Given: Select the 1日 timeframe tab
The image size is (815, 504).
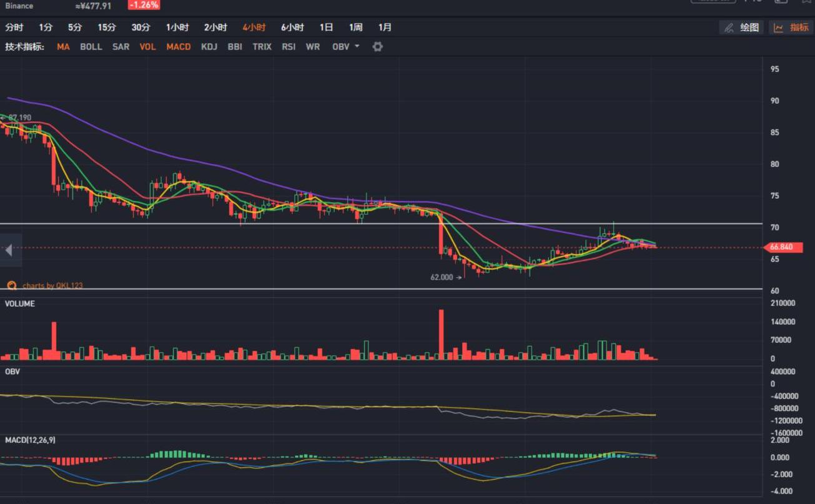Looking at the screenshot, I should [326, 27].
